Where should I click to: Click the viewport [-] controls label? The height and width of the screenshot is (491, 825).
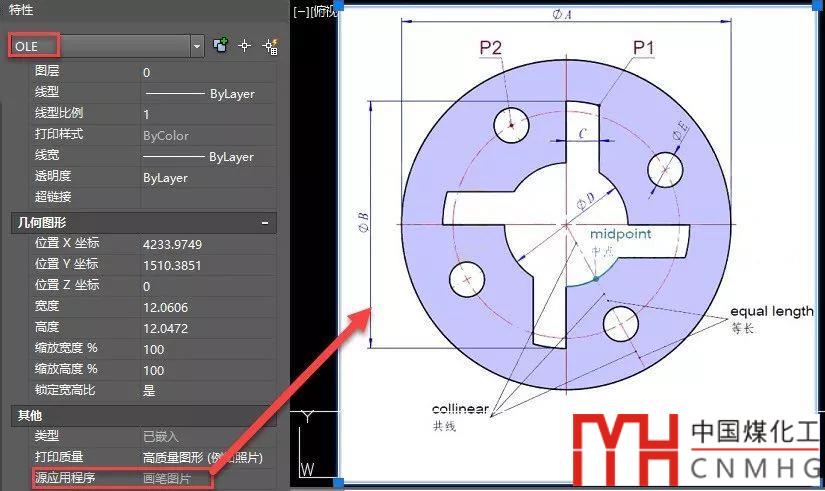pos(298,11)
